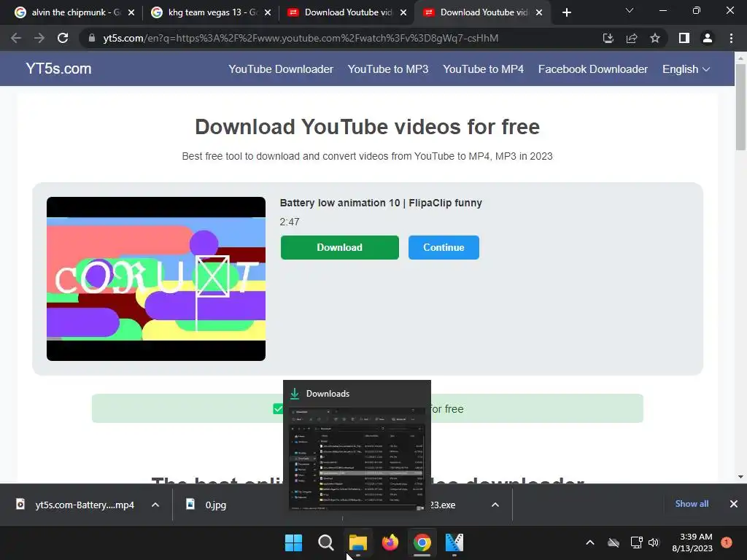Expand the English language dropdown
The height and width of the screenshot is (560, 747).
point(686,69)
